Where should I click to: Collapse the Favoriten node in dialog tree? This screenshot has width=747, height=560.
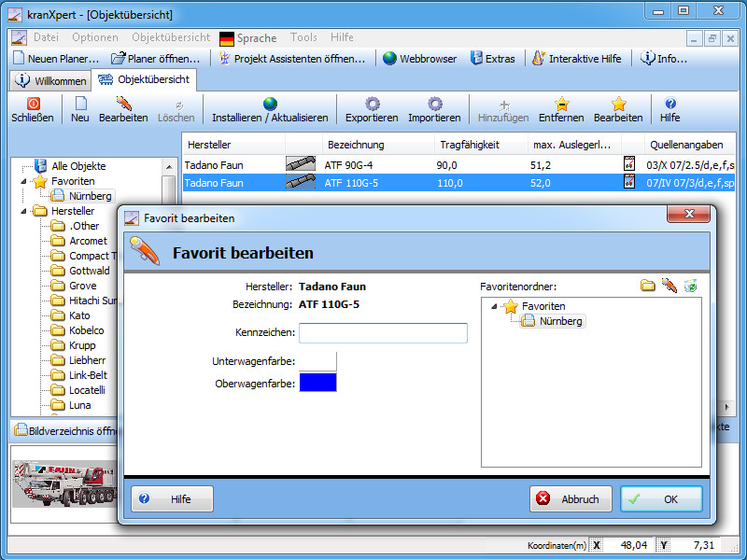tap(495, 306)
